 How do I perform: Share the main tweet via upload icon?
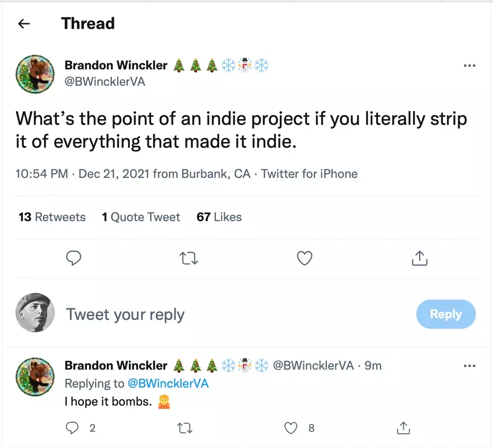click(420, 258)
